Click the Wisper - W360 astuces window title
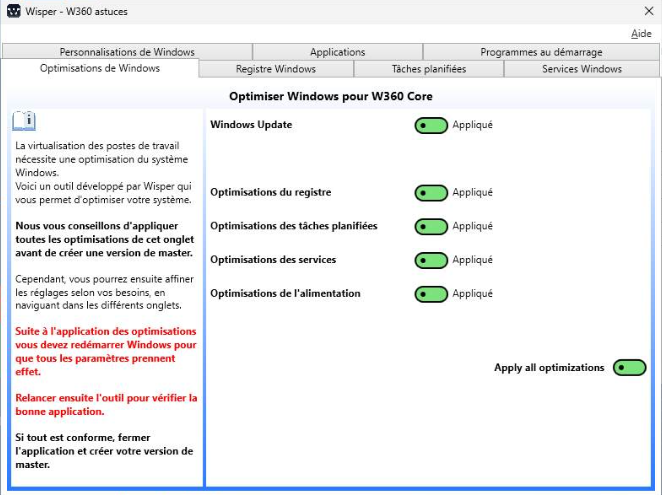 76,11
